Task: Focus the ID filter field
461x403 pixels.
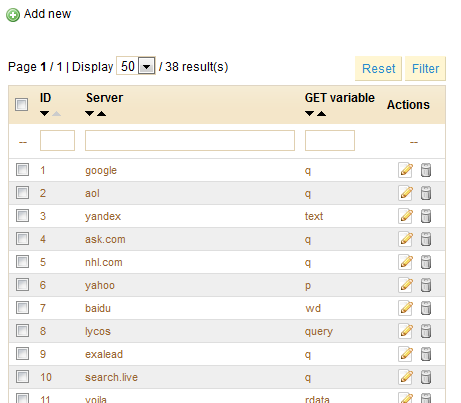Action: (57, 140)
